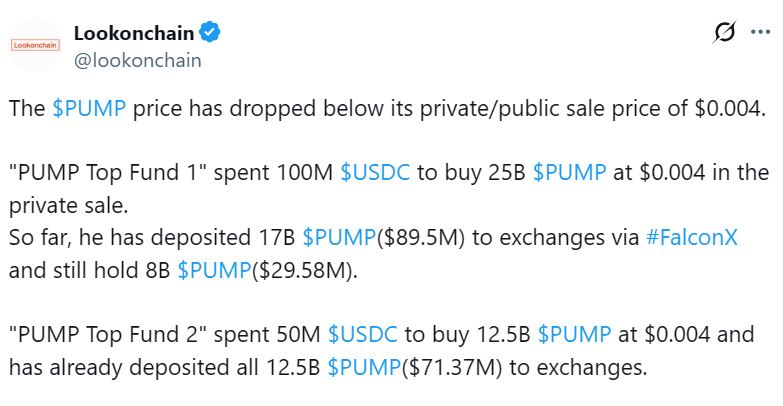Click $USDC cashtag after "spent 50M"
Viewport: 783px width, 406px height.
click(x=361, y=333)
